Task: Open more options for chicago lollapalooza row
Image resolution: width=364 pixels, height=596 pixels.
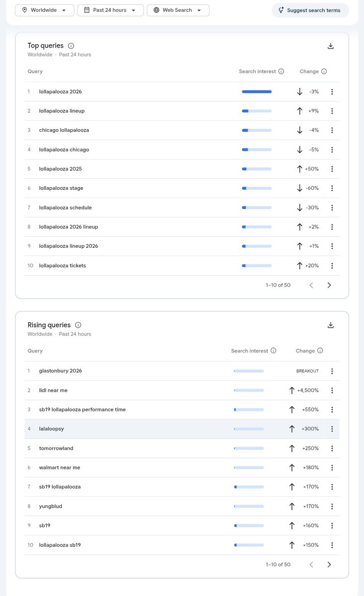Action: pos(332,130)
